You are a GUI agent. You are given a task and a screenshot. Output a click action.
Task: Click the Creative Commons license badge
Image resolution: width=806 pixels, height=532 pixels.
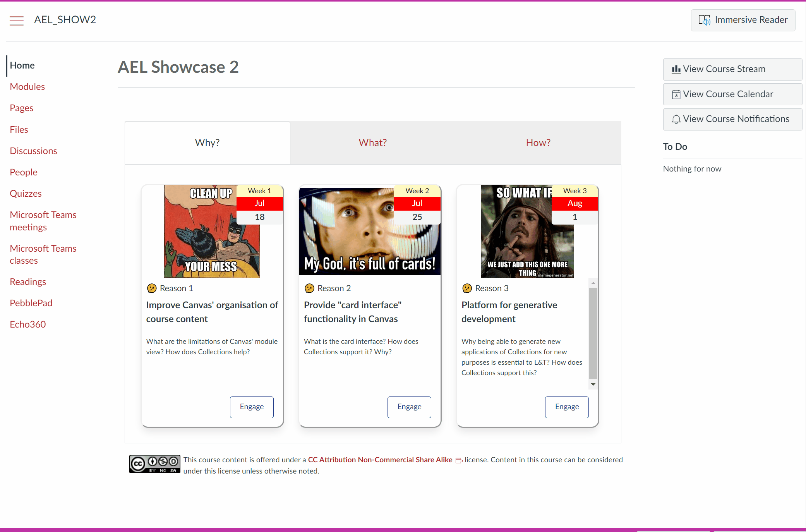pos(154,464)
